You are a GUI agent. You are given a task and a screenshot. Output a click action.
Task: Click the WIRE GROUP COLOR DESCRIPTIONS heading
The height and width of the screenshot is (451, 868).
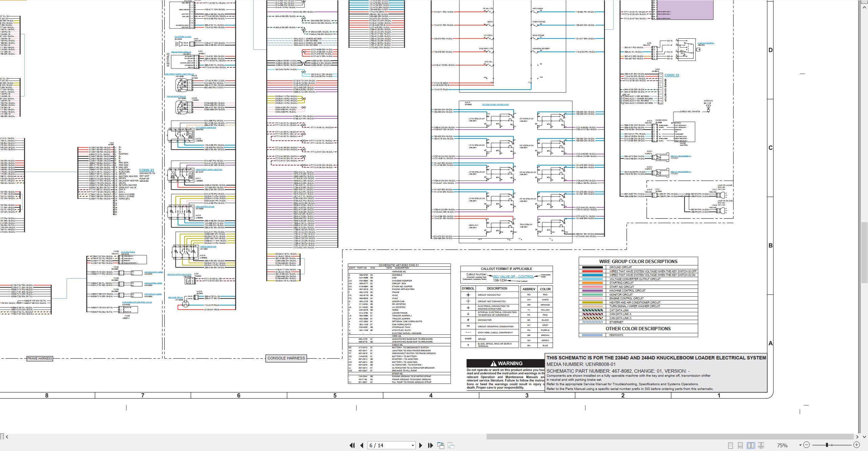pos(638,261)
